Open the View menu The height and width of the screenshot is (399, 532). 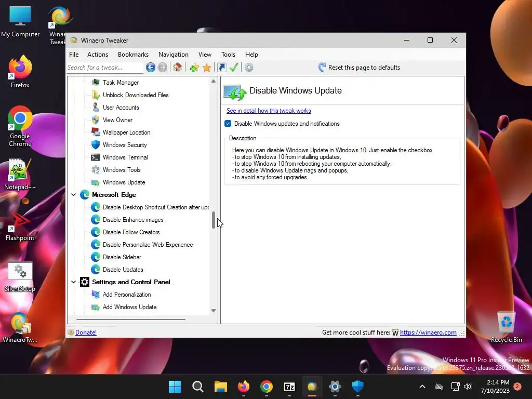205,54
